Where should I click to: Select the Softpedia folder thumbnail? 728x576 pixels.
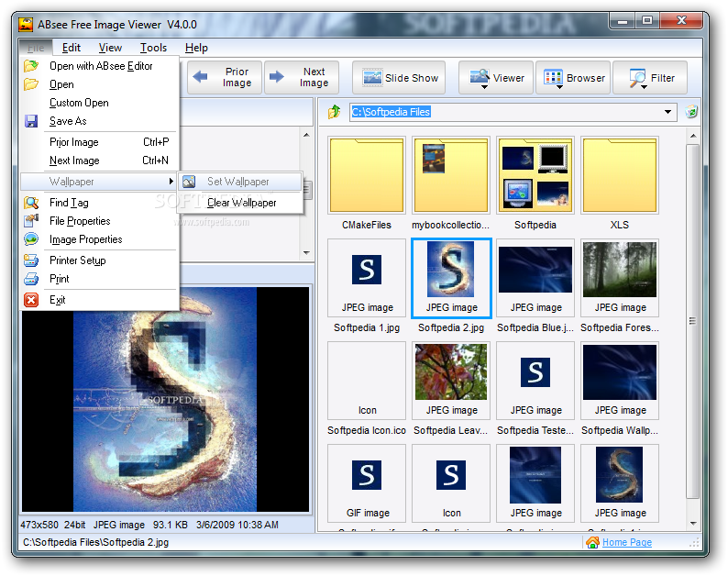535,175
